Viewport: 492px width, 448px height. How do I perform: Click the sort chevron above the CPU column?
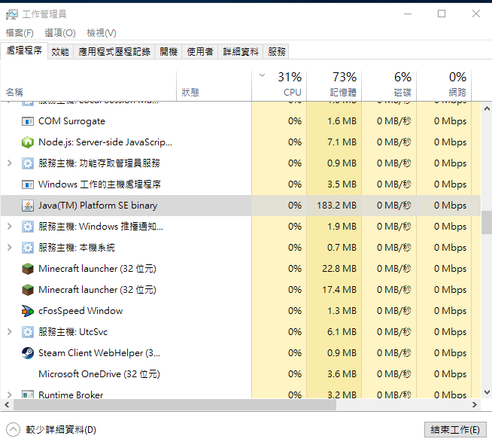pyautogui.click(x=262, y=75)
